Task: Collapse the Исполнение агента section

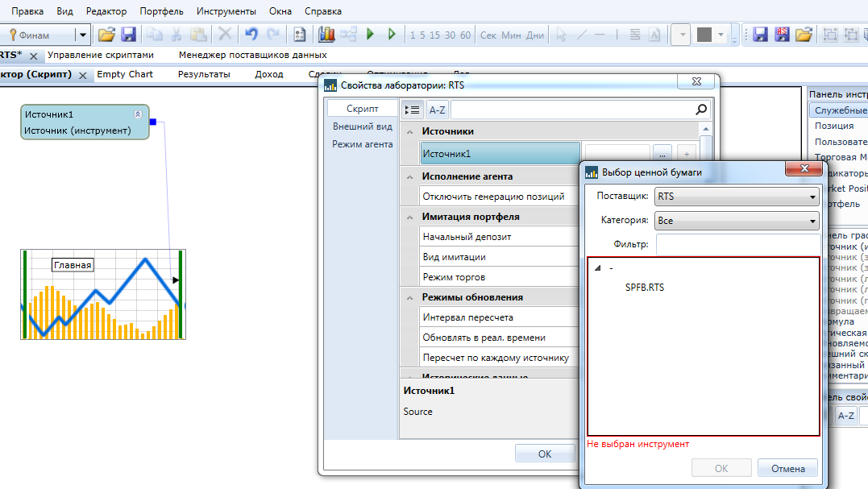Action: 409,177
